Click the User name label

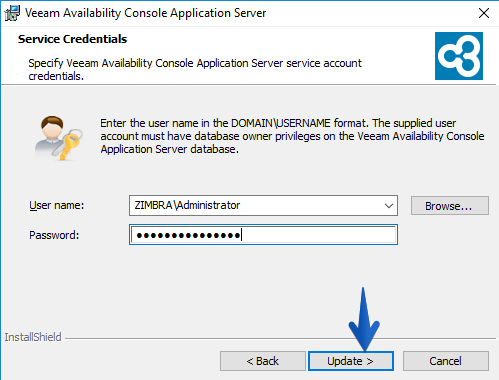(x=57, y=205)
